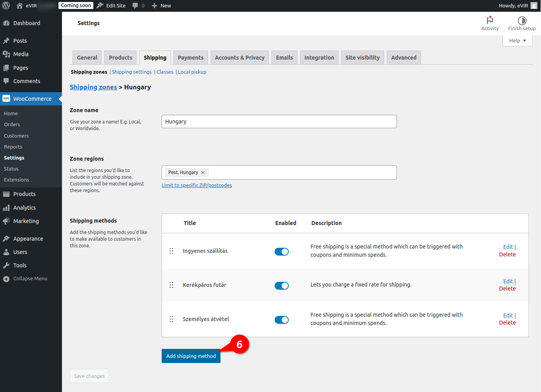Click the Media icon in sidebar
541x392 pixels.
(6, 54)
